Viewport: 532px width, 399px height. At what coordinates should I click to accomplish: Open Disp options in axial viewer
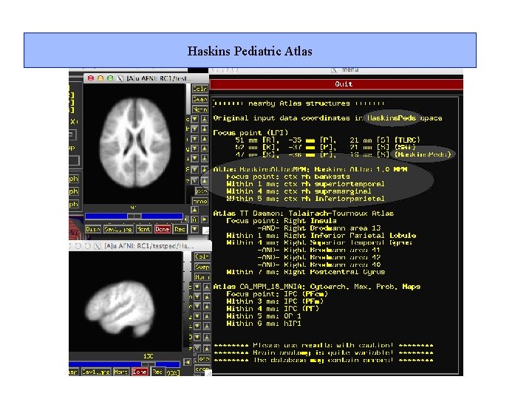pos(92,229)
